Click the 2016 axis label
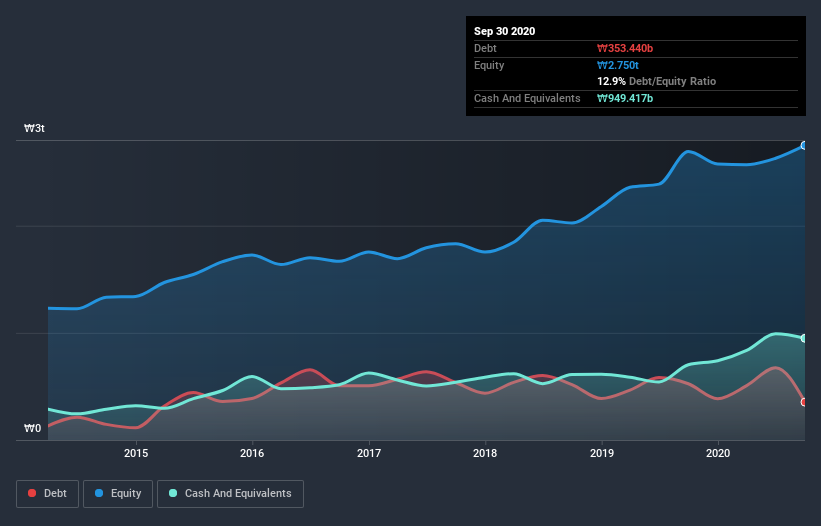Viewport: 821px width, 526px height. click(x=252, y=453)
